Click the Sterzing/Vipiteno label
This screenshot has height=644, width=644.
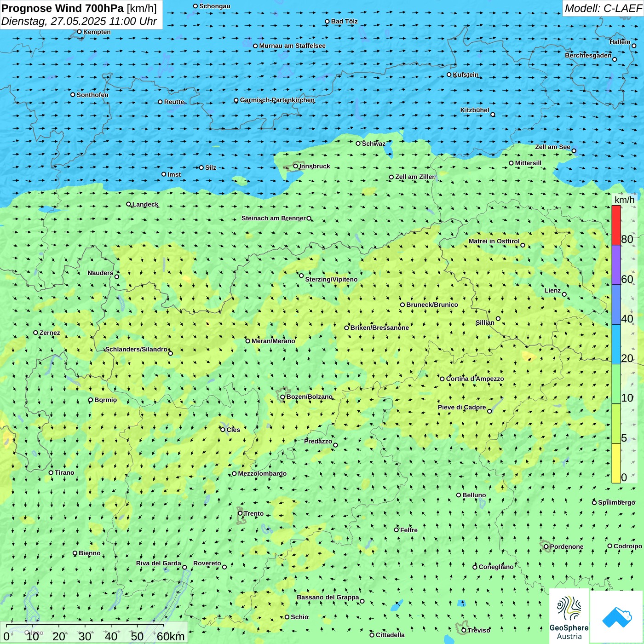331,279
